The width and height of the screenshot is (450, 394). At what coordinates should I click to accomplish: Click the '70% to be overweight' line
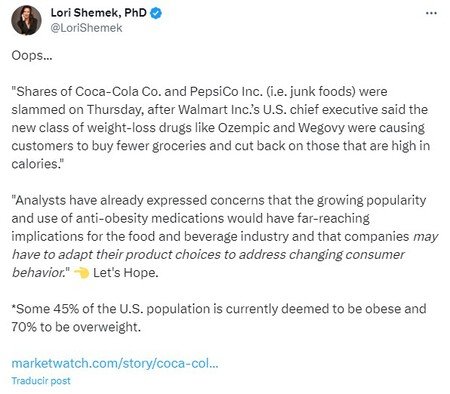point(76,327)
